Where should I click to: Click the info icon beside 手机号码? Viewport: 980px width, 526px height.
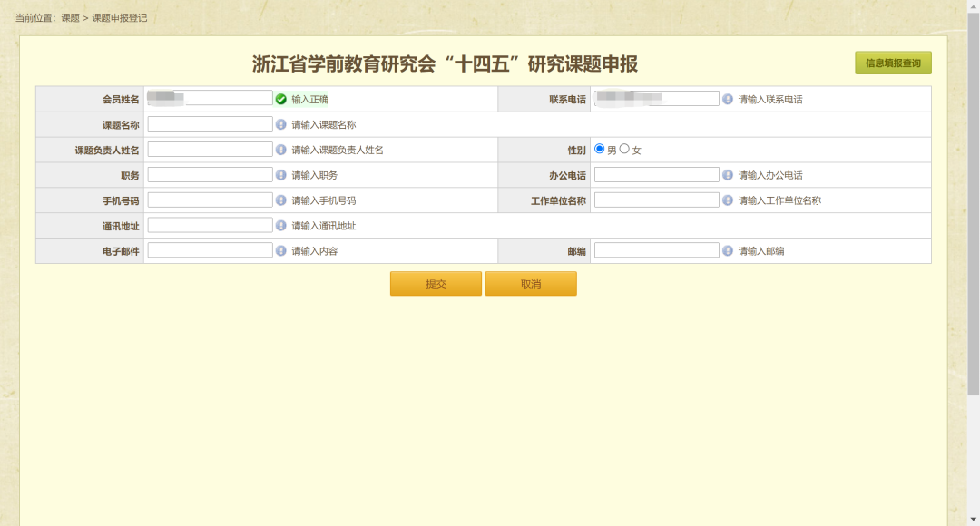[x=281, y=200]
